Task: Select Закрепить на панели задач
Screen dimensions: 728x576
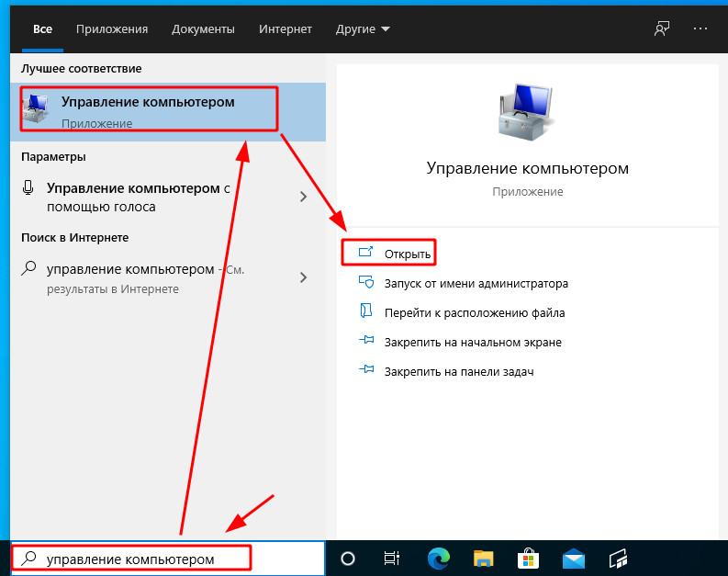Action: click(459, 372)
